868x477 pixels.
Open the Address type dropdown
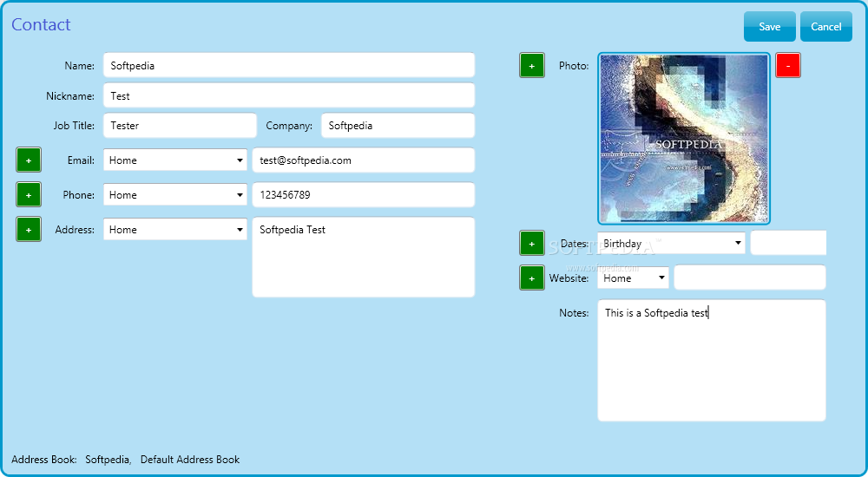[x=175, y=229]
